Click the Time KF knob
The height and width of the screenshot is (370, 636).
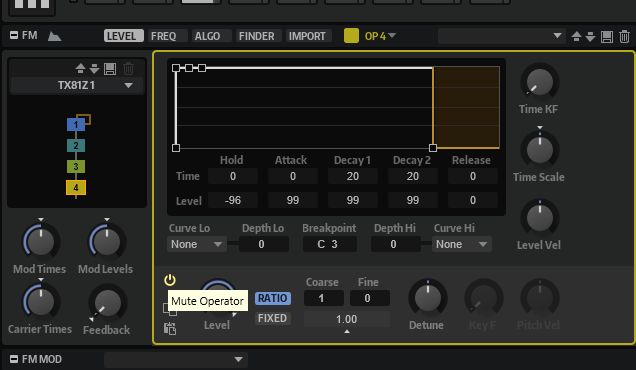tap(539, 82)
